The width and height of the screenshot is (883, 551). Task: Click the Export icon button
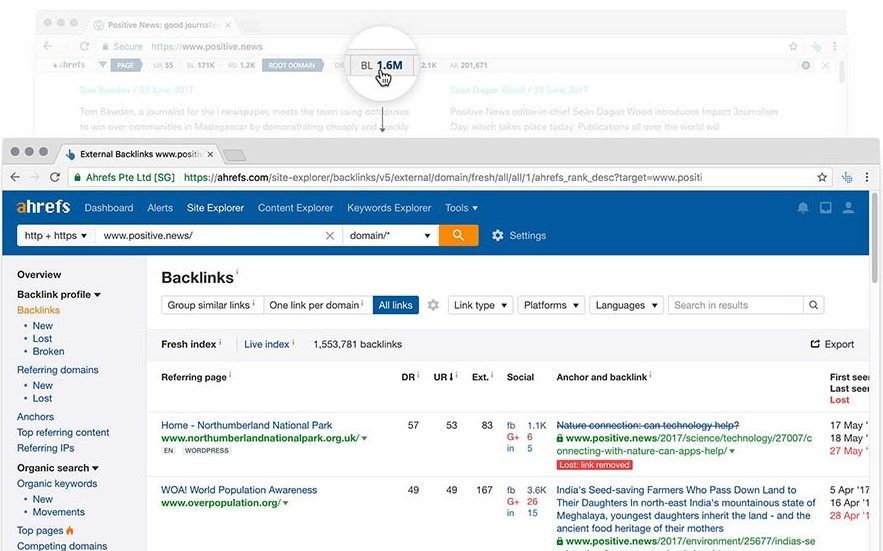tap(832, 344)
